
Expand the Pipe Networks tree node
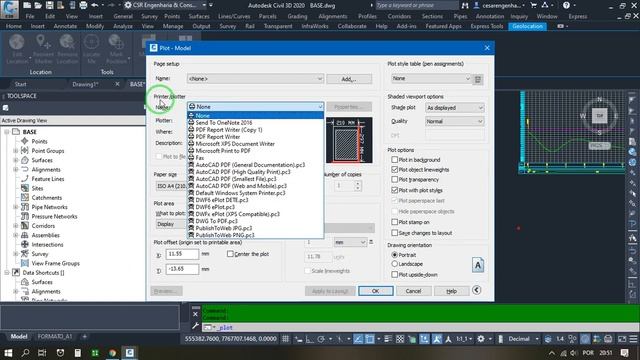click(x=16, y=207)
